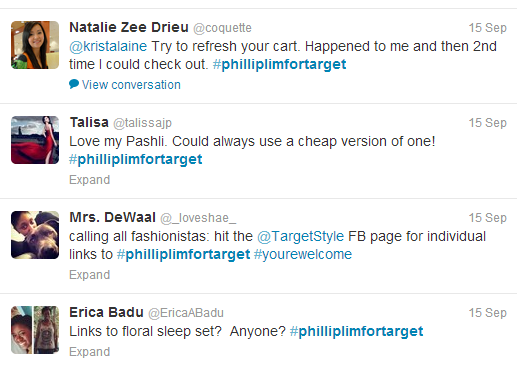The width and height of the screenshot is (517, 368).
Task: Open Natalie Zee Drieu's profile picture
Action: click(x=35, y=45)
